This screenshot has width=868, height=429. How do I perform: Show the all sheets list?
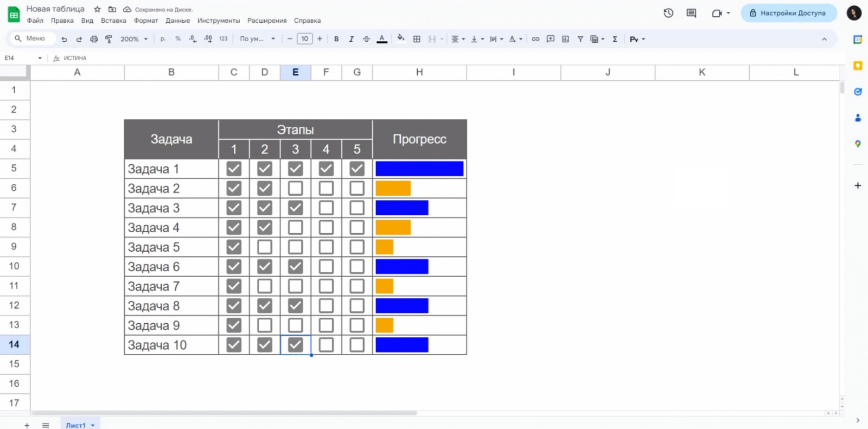(x=46, y=425)
